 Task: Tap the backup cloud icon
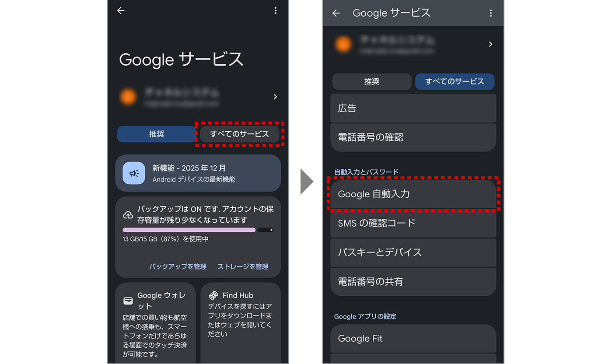[x=128, y=215]
